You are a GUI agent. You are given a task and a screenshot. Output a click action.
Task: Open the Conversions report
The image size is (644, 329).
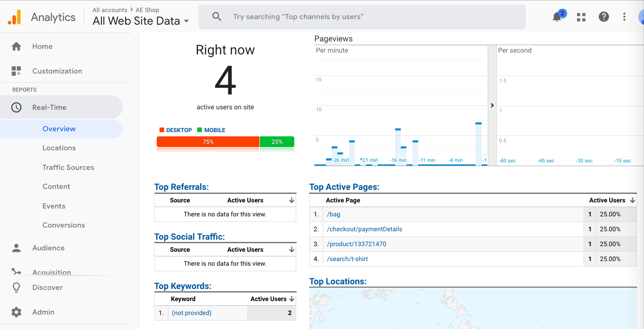tap(64, 225)
